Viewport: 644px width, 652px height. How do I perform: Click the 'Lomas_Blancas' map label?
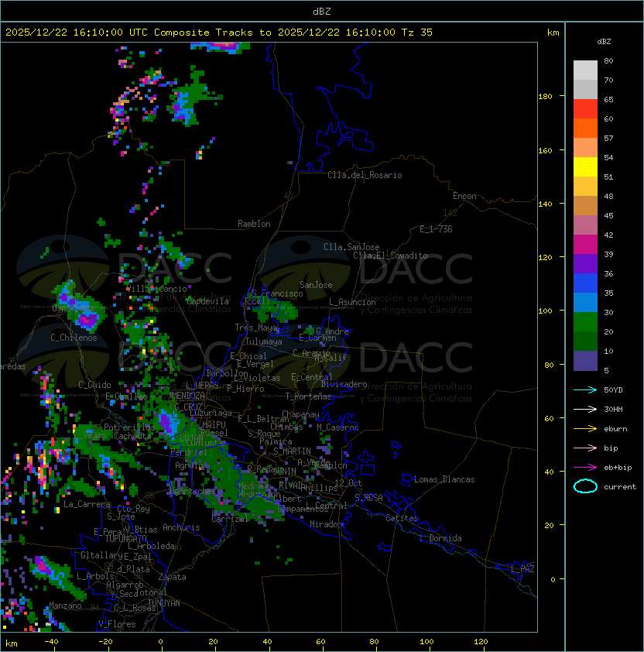pyautogui.click(x=444, y=479)
